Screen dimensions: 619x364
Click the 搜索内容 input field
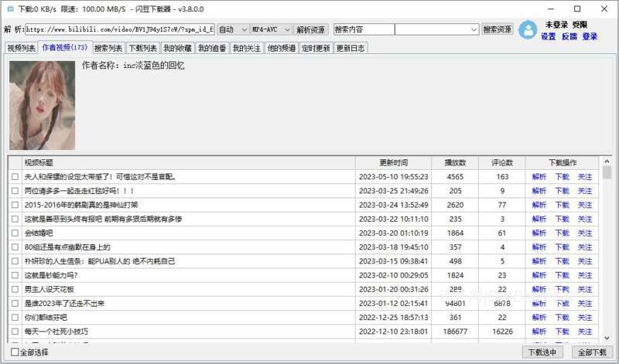364,29
